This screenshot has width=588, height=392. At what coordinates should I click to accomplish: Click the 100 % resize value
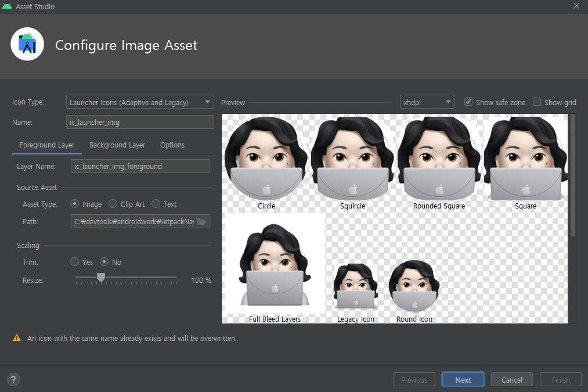[201, 280]
